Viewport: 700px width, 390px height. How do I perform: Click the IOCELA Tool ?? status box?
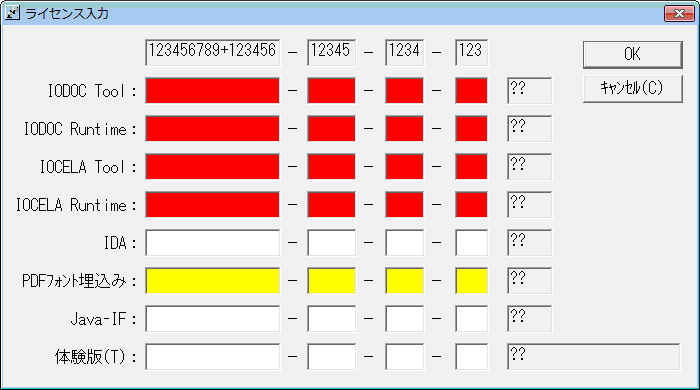(x=529, y=166)
